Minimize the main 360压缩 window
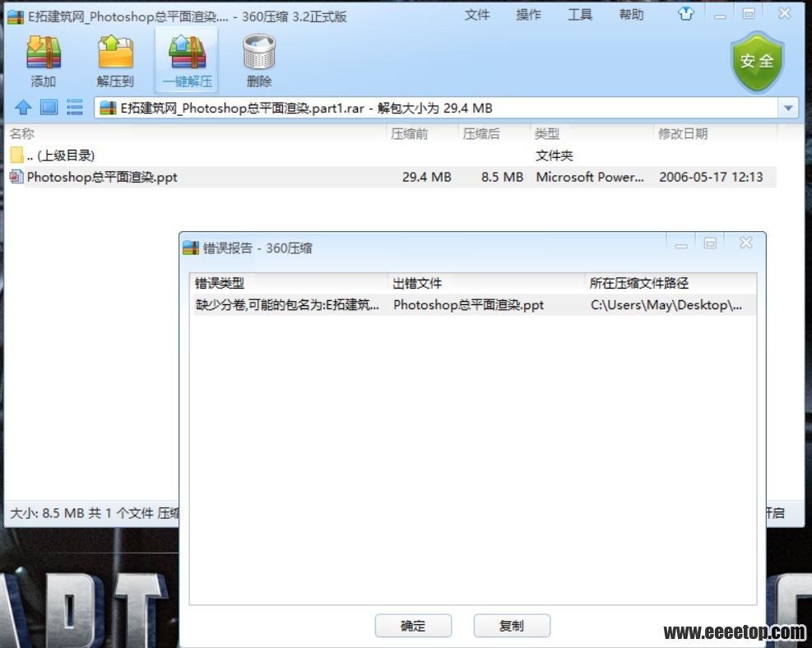This screenshot has width=812, height=648. click(x=720, y=15)
